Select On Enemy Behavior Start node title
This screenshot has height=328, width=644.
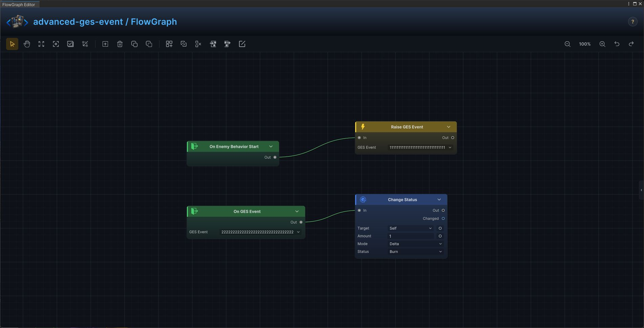tap(234, 146)
